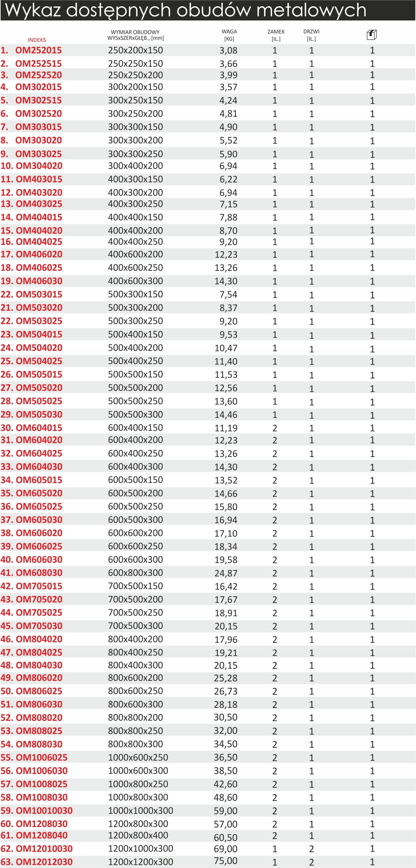
Task: Select index OM605020
Action: (x=39, y=493)
